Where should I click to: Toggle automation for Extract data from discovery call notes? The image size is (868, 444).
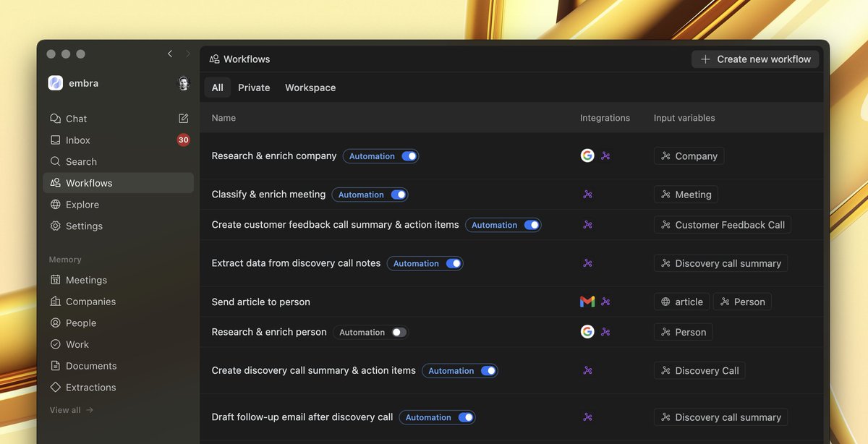click(x=454, y=263)
